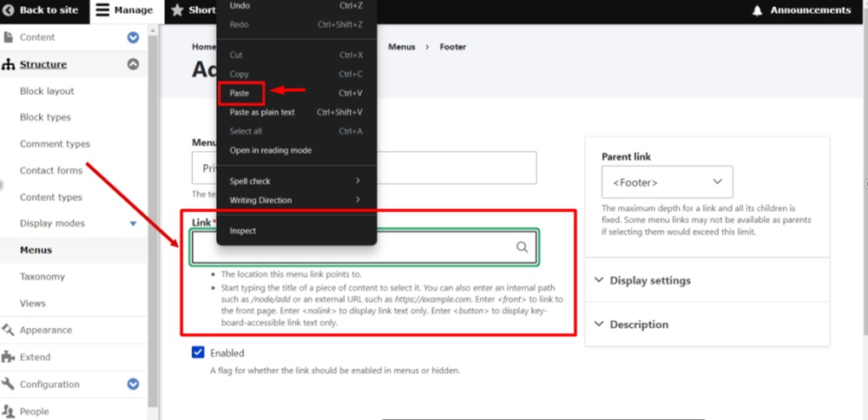Screen dimensions: 868x420
Task: Click the Footer breadcrumb link
Action: coord(453,47)
